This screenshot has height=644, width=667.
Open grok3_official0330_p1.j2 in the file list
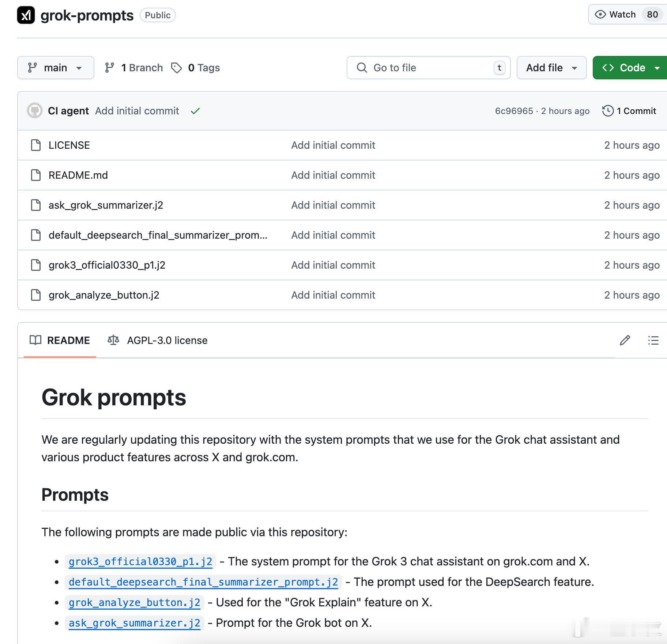tap(107, 265)
